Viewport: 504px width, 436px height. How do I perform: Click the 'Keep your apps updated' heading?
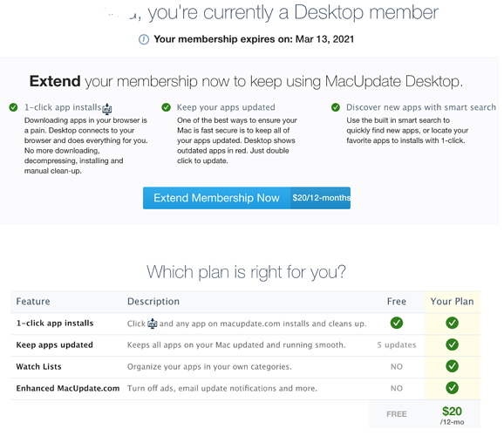click(x=226, y=107)
